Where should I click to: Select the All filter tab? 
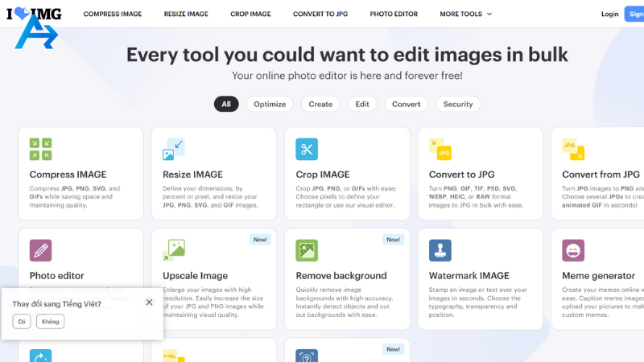(x=226, y=105)
